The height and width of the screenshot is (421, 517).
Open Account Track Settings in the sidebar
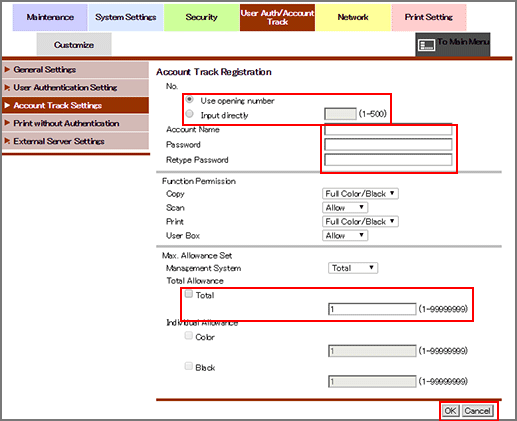click(75, 105)
